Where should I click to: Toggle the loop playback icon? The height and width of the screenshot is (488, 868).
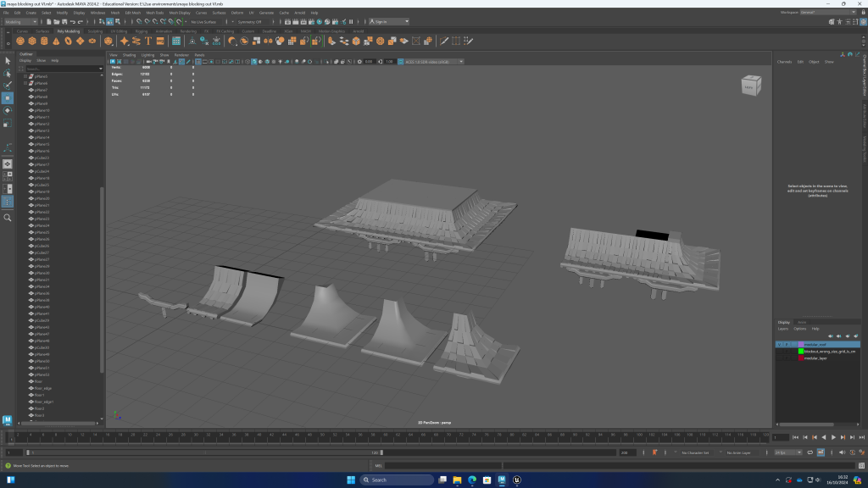pos(810,453)
